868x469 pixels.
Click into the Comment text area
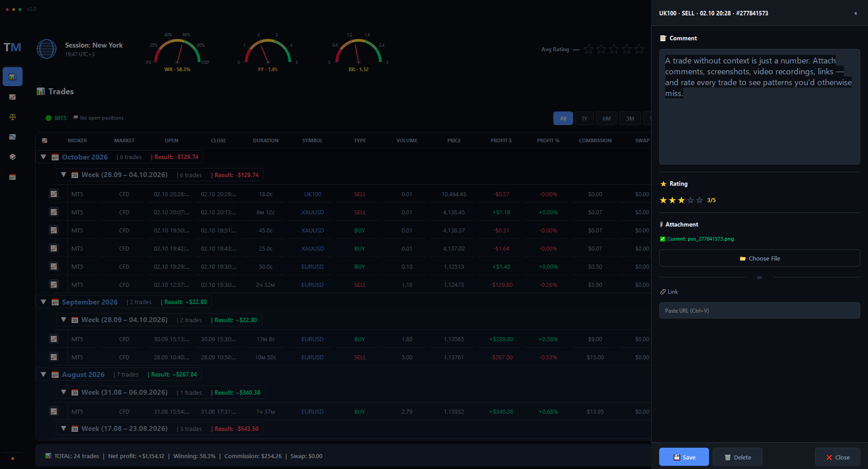click(x=759, y=106)
